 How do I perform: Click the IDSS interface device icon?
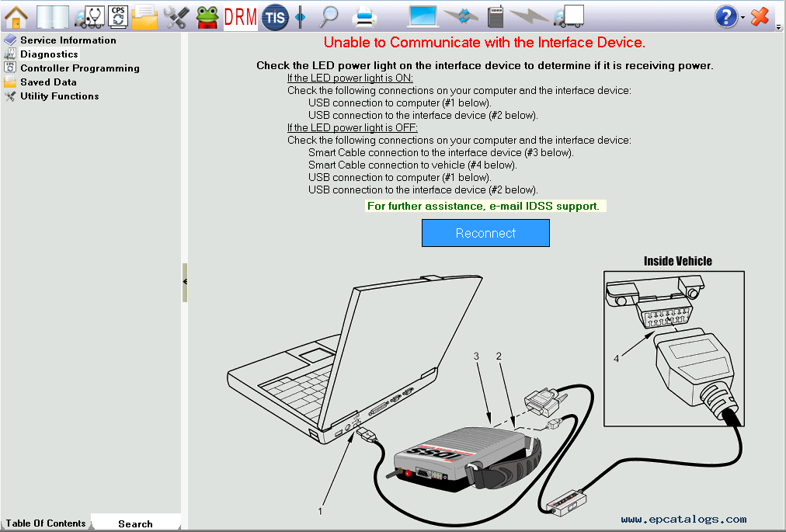tap(496, 17)
